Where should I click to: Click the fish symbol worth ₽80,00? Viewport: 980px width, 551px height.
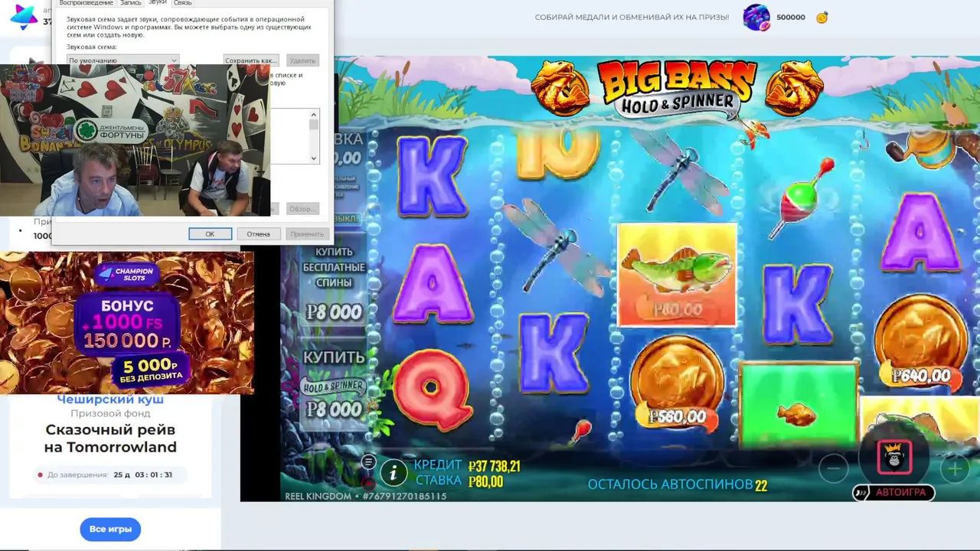[677, 275]
